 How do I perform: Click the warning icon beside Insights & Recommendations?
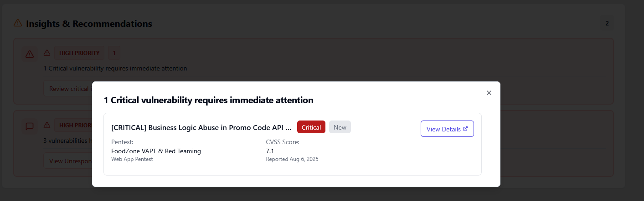18,23
